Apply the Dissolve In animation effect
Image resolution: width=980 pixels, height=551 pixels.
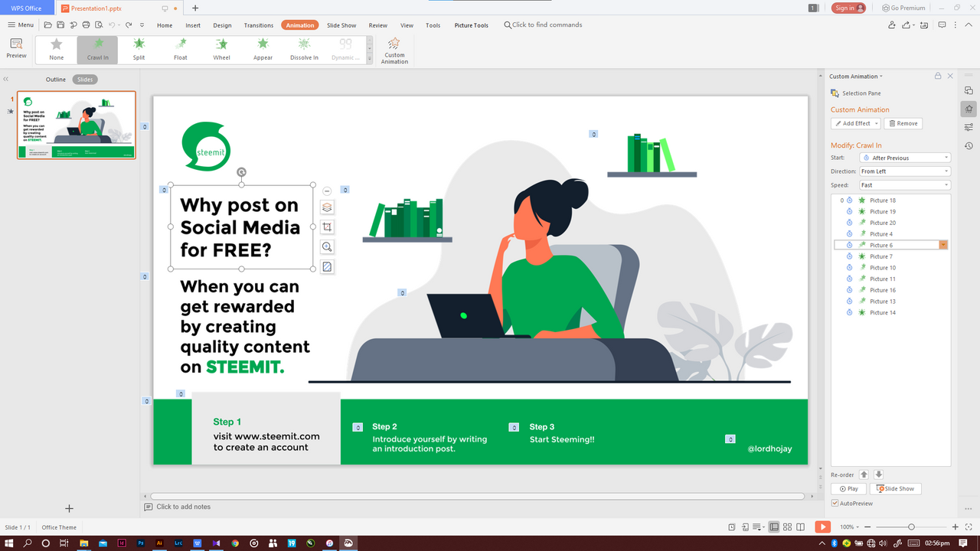304,50
